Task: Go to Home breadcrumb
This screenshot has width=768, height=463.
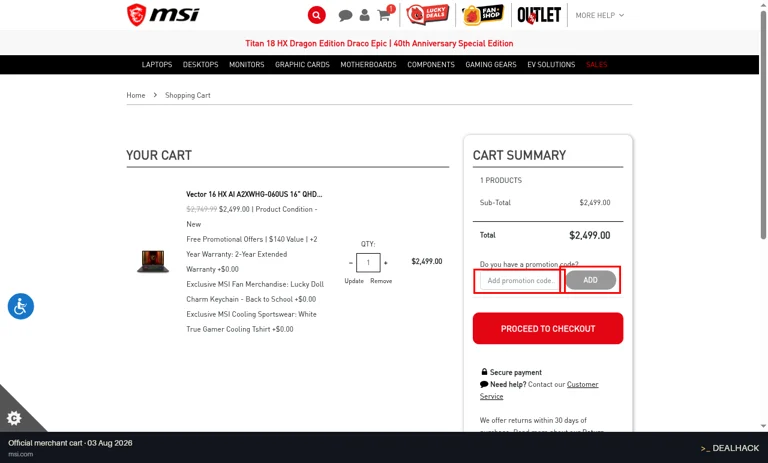Action: [x=136, y=95]
